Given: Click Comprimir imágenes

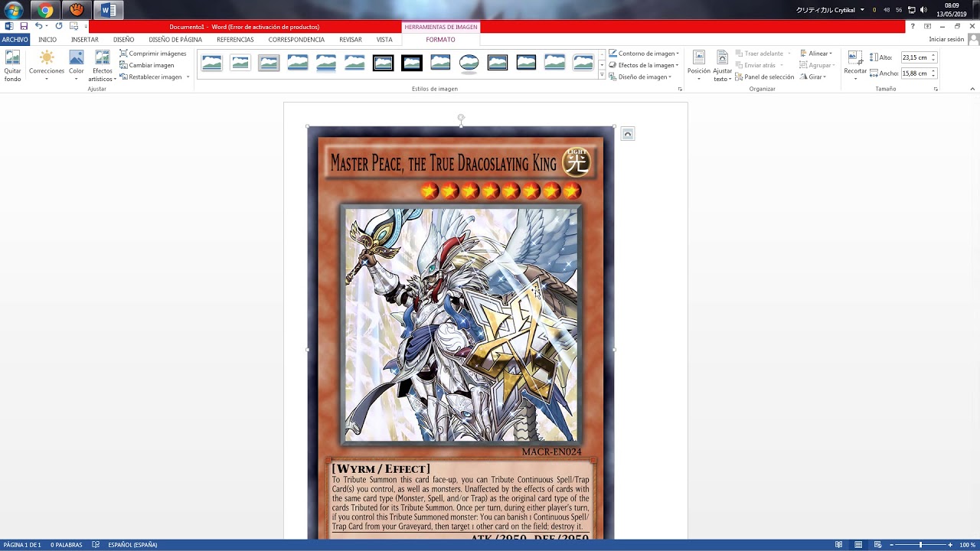Looking at the screenshot, I should coord(152,54).
